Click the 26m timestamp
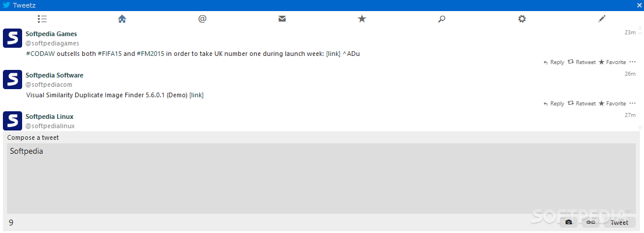644x233 pixels. coord(630,74)
